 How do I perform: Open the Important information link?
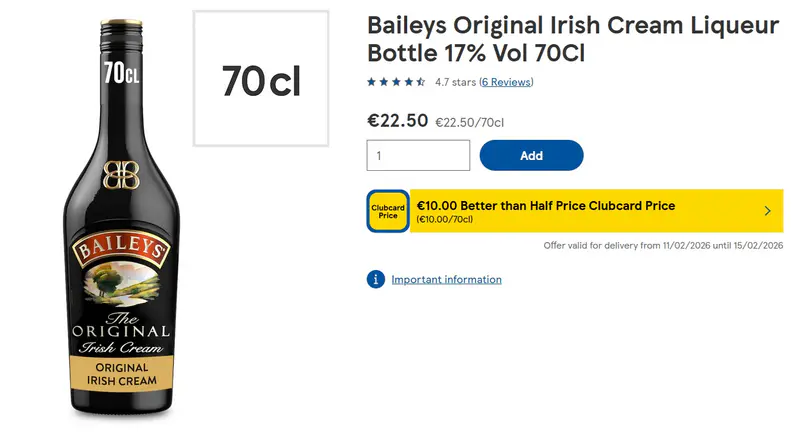click(446, 280)
